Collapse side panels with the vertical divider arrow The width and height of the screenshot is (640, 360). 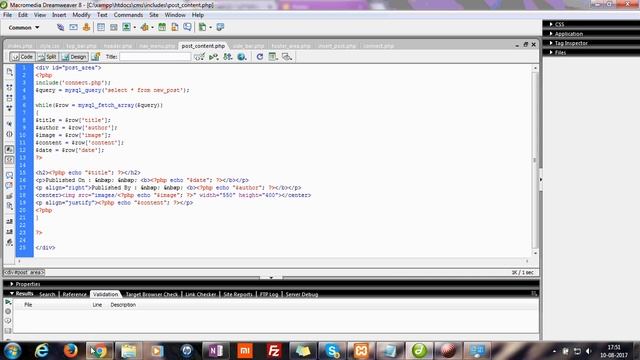click(541, 180)
